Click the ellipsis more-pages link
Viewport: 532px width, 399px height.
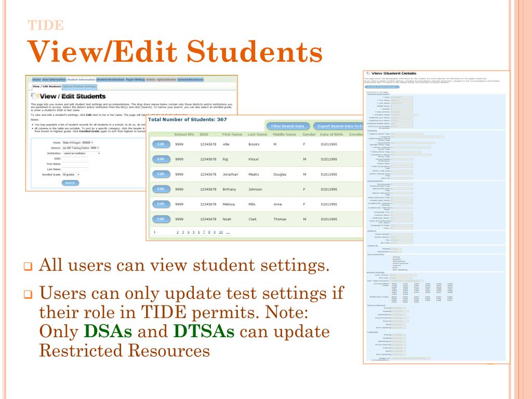(228, 232)
